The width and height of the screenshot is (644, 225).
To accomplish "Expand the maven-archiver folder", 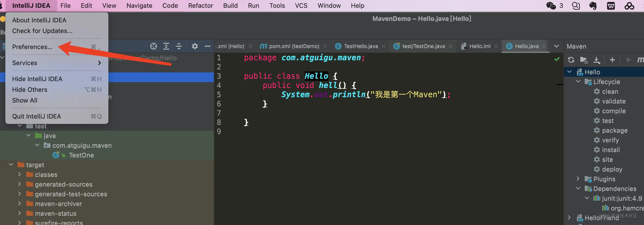I will (x=19, y=204).
